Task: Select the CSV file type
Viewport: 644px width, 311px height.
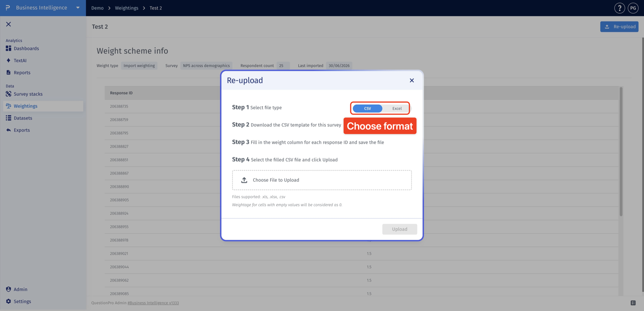Action: point(367,108)
